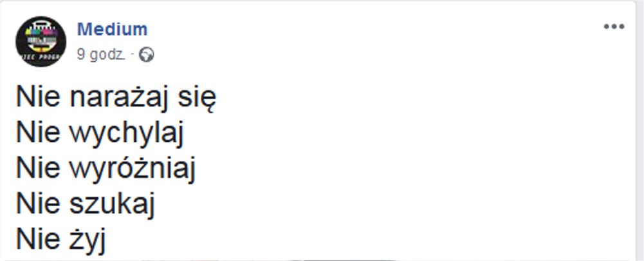Select the post line "Nie szukaj"
644x261 pixels.
tap(86, 206)
